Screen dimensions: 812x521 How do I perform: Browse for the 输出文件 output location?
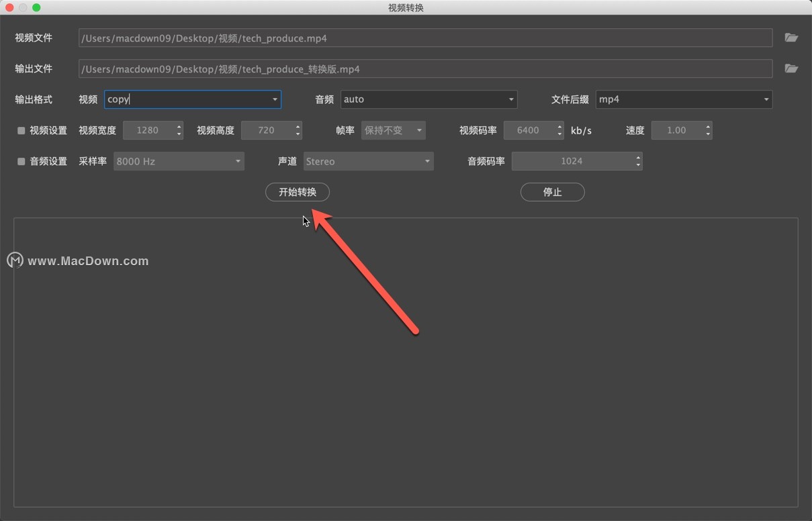click(791, 68)
